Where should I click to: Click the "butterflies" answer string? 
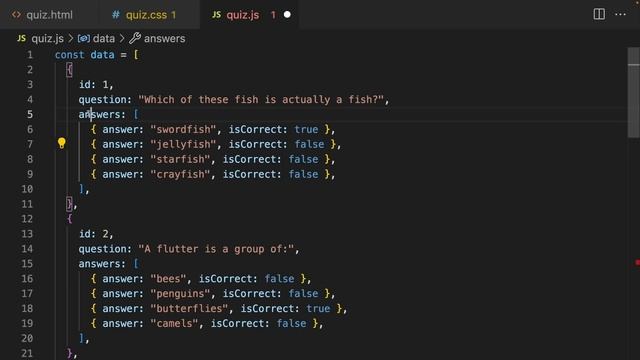point(189,309)
